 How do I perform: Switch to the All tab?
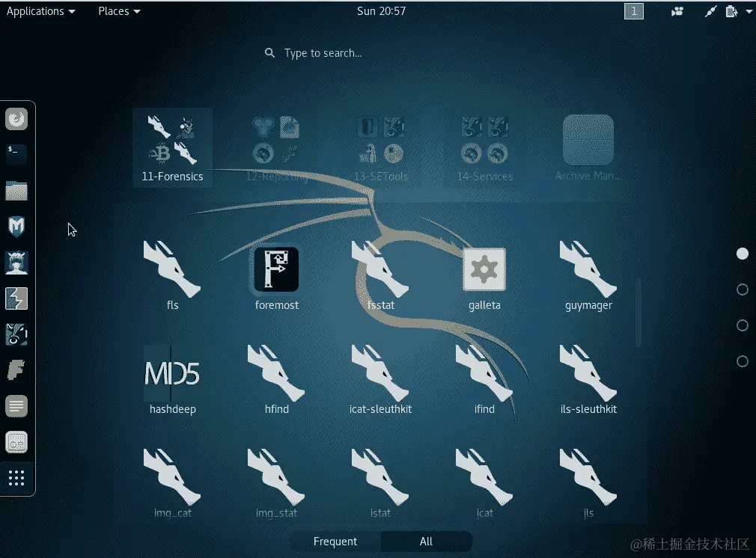[426, 541]
